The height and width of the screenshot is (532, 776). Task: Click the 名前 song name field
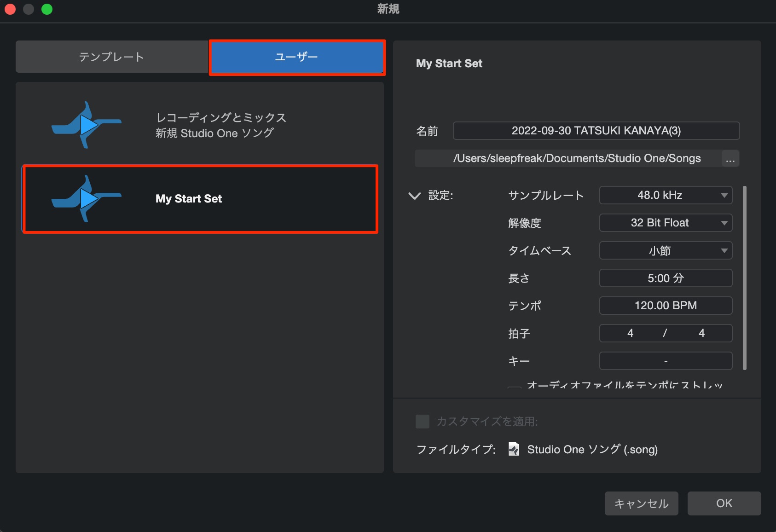(x=596, y=131)
